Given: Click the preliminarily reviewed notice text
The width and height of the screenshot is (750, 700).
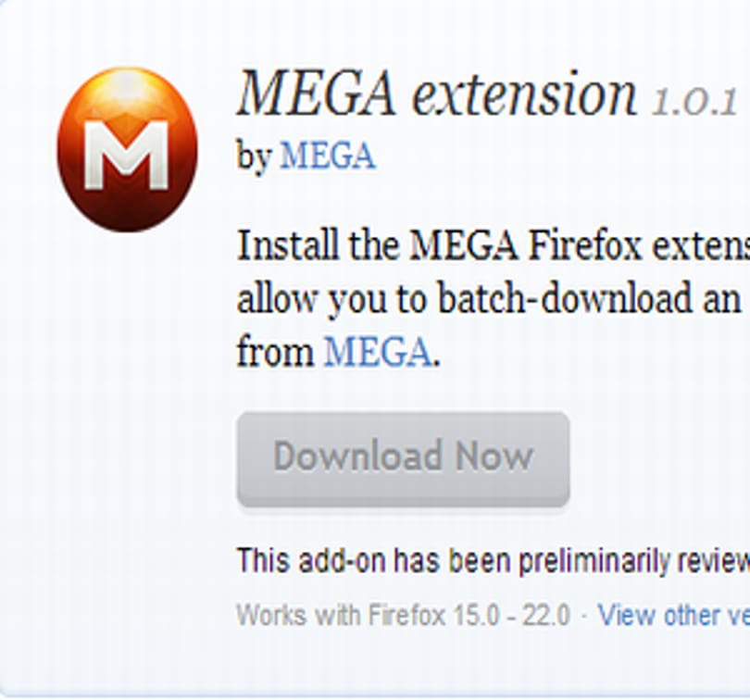Looking at the screenshot, I should coord(494,560).
